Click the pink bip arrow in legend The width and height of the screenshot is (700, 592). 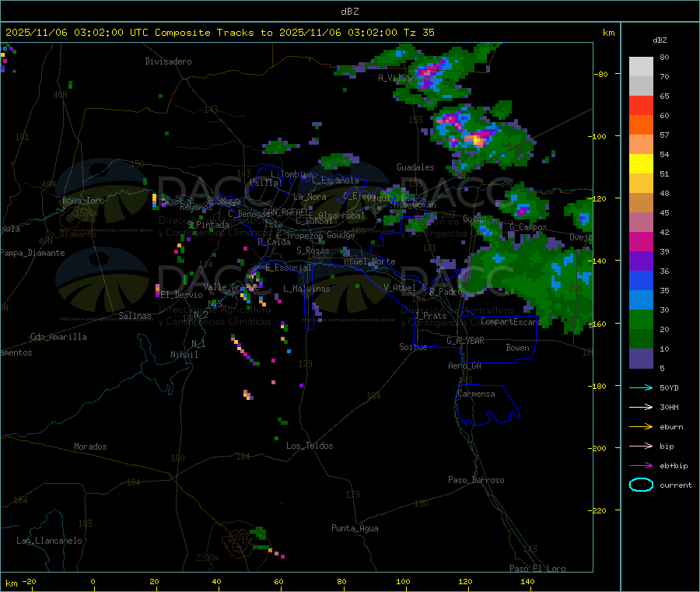641,446
